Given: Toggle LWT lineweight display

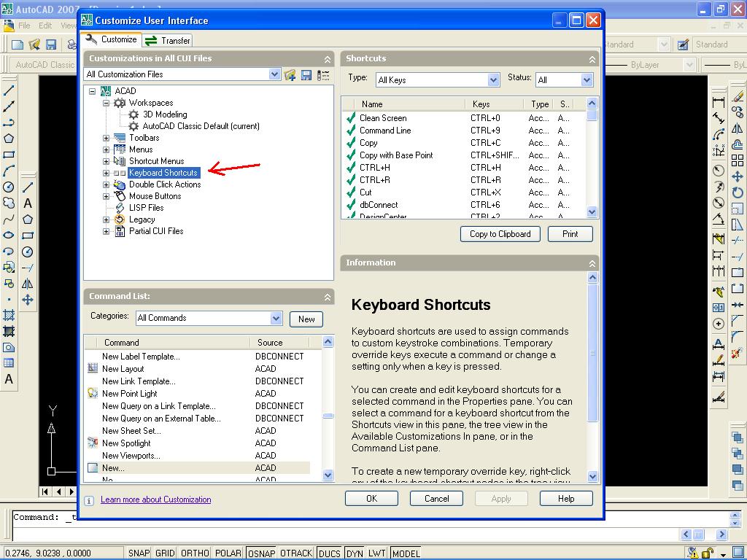Looking at the screenshot, I should (376, 553).
